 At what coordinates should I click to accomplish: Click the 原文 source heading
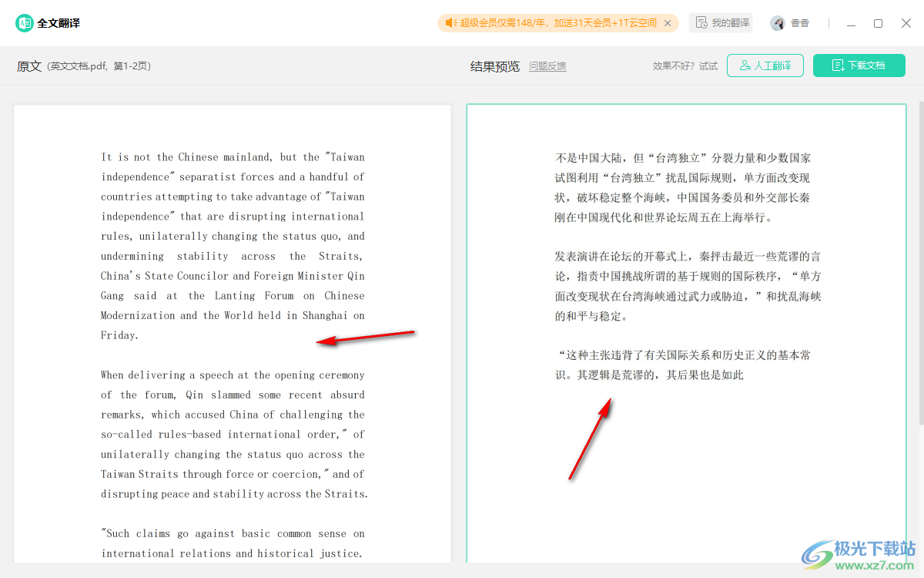click(x=29, y=66)
